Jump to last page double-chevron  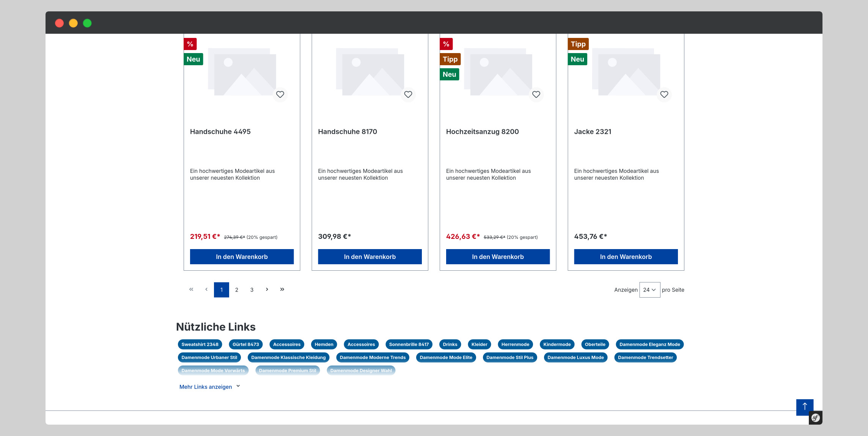tap(282, 290)
